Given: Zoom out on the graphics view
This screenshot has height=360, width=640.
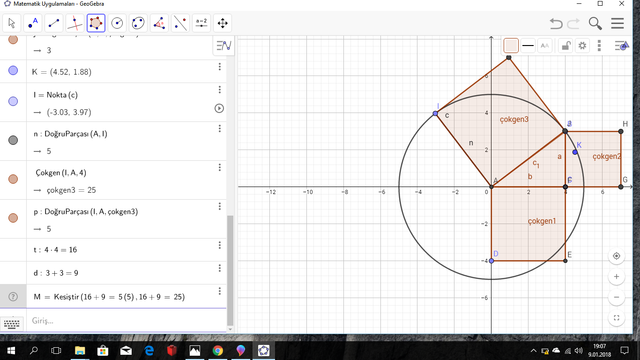Looking at the screenshot, I should [x=616, y=297].
